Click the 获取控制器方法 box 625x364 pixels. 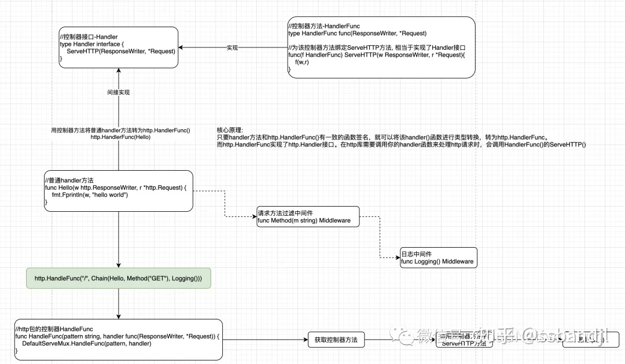336,340
